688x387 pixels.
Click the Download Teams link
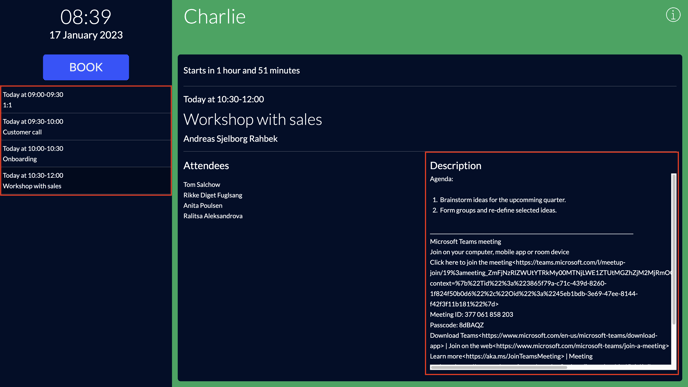pos(454,335)
